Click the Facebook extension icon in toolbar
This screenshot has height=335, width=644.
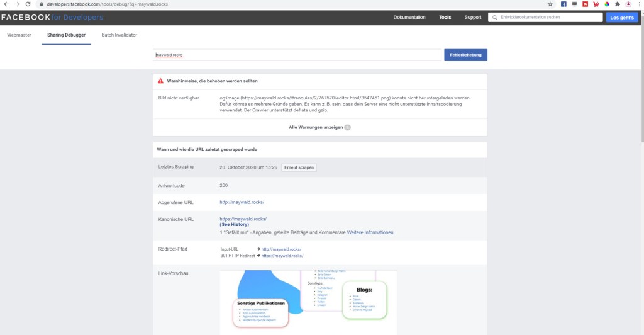tap(563, 4)
